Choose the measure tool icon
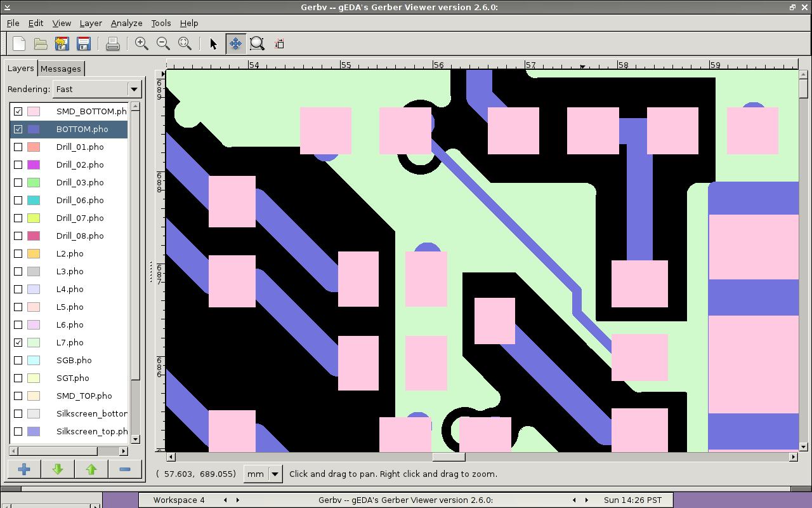This screenshot has width=812, height=508. pyautogui.click(x=278, y=44)
